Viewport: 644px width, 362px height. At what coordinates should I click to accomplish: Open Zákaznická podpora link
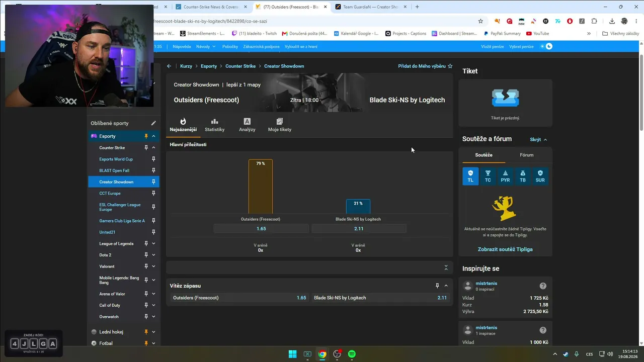click(261, 46)
